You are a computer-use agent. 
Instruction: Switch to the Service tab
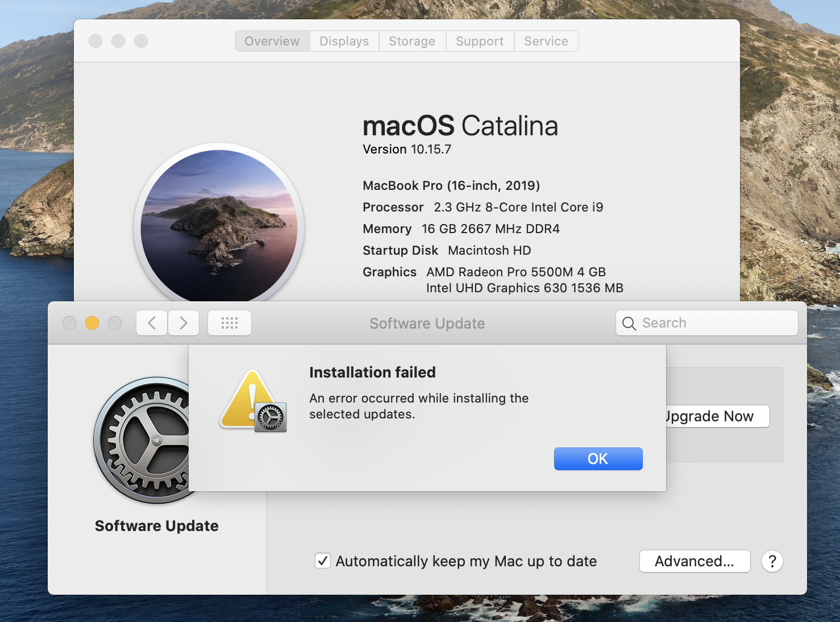click(546, 41)
